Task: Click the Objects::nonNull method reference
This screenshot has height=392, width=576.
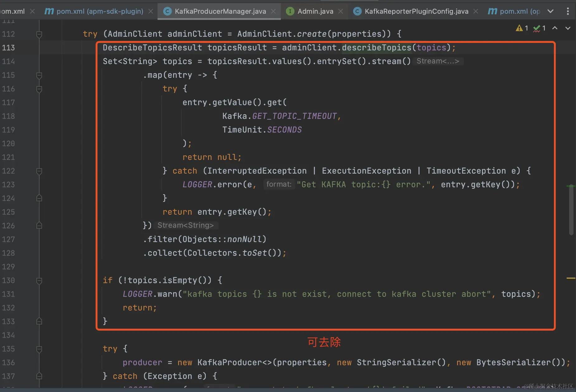Action: click(x=222, y=239)
